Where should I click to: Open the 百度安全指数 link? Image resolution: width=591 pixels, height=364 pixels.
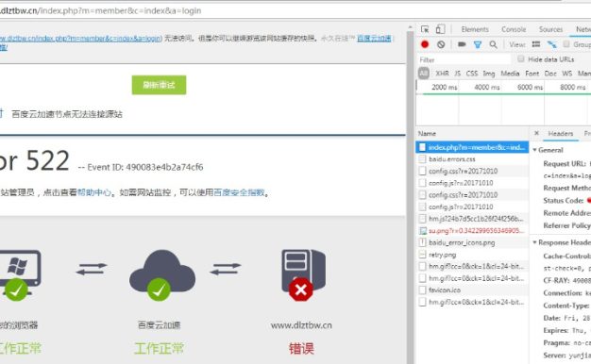click(239, 192)
